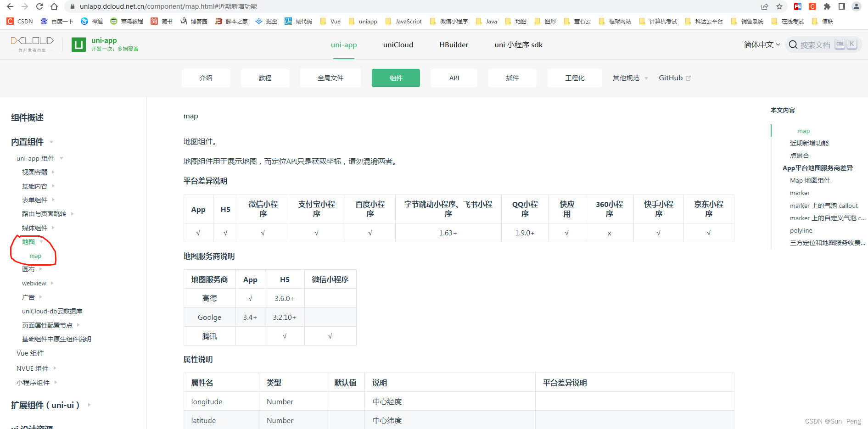Open the 工程化 nav tab

pos(575,78)
